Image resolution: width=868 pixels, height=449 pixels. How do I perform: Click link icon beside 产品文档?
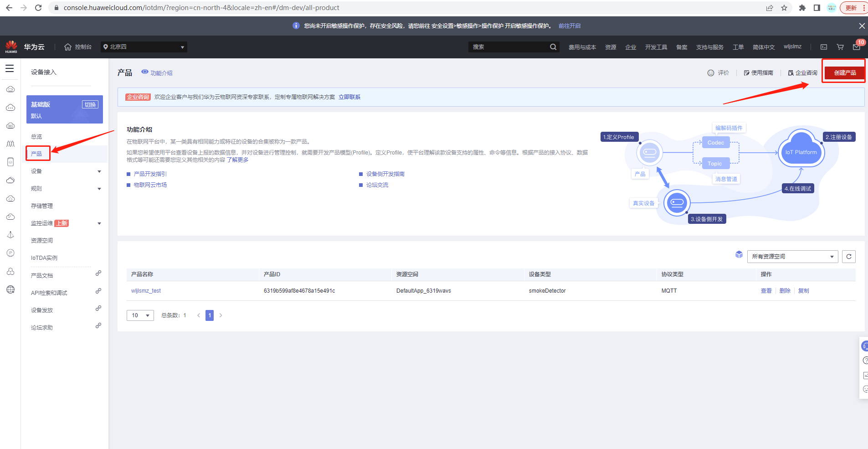pos(98,273)
